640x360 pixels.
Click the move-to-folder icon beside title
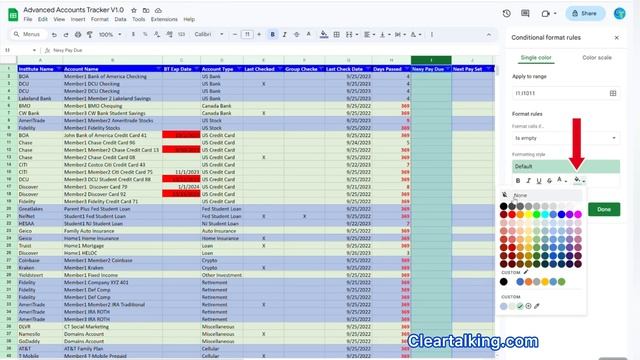[146, 10]
